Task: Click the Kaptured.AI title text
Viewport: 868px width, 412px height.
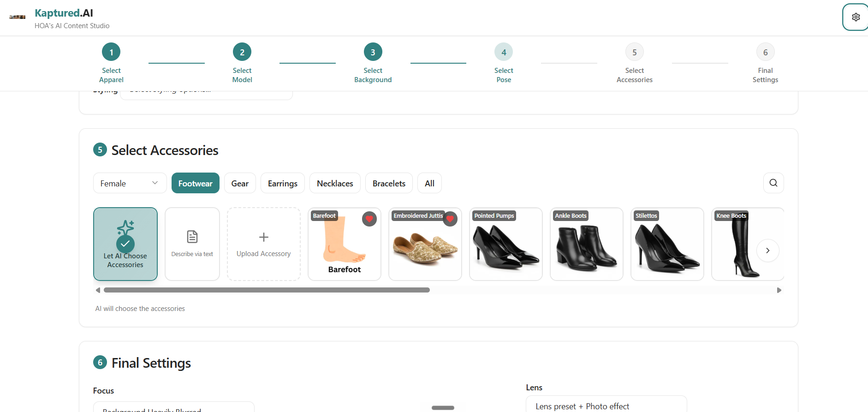Action: pyautogui.click(x=64, y=13)
